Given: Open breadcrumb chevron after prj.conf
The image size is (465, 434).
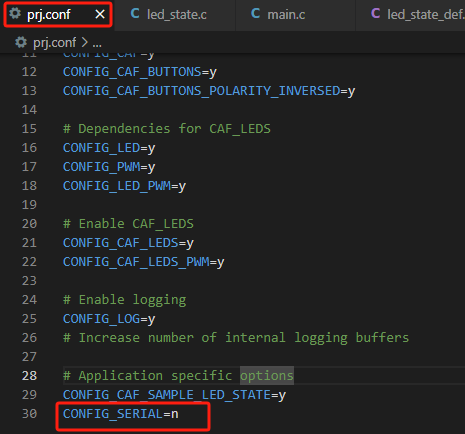Looking at the screenshot, I should [x=84, y=43].
